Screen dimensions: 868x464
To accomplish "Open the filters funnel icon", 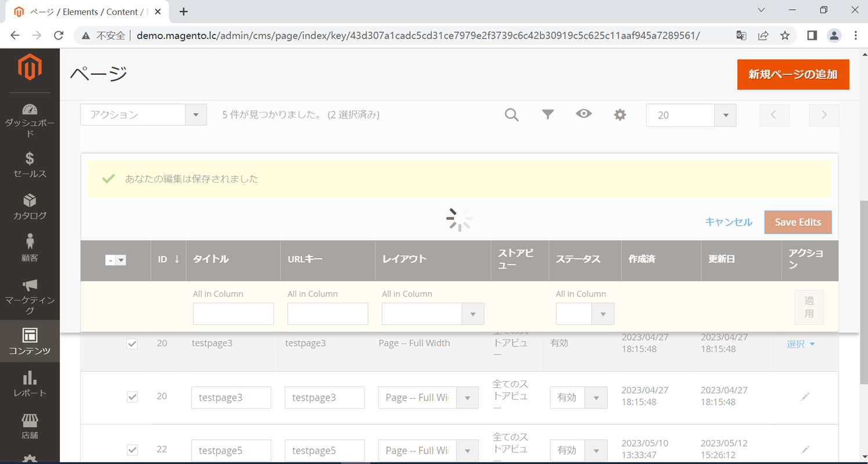I will coord(548,114).
